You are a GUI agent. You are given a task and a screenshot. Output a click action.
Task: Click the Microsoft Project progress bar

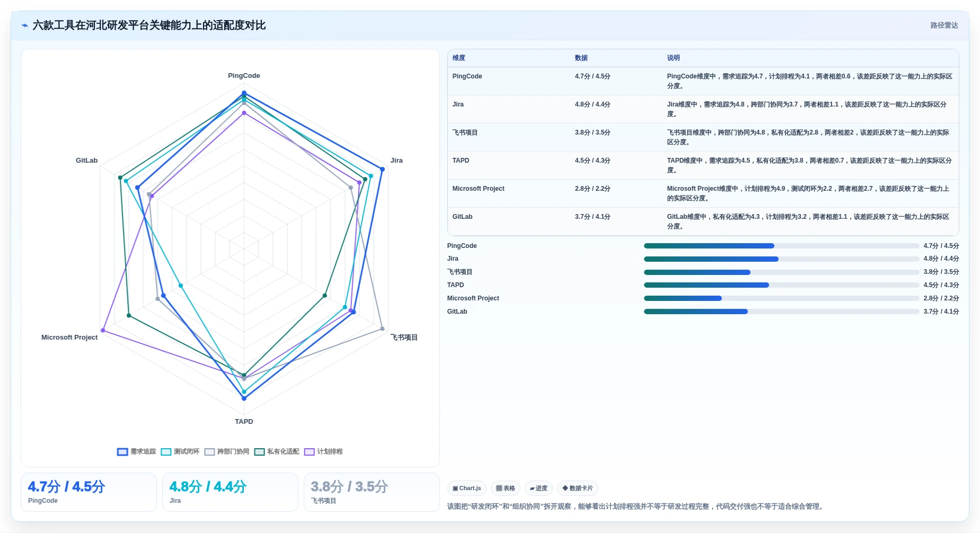point(781,298)
